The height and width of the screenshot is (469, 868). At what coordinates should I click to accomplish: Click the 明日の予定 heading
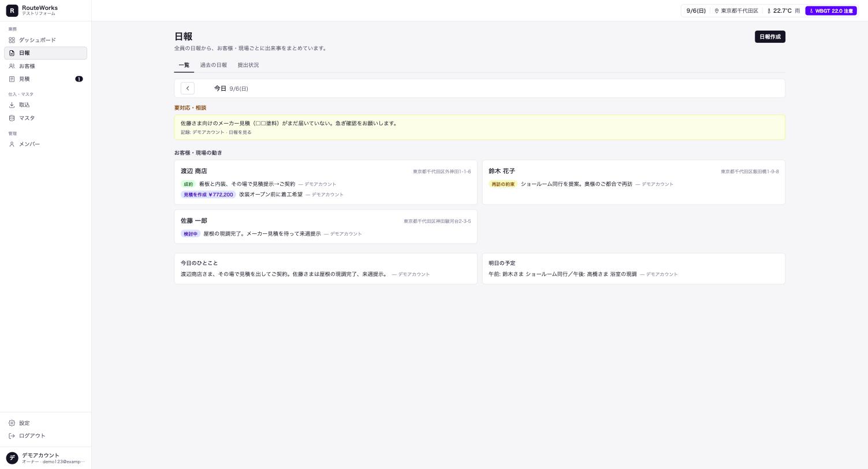pos(502,263)
